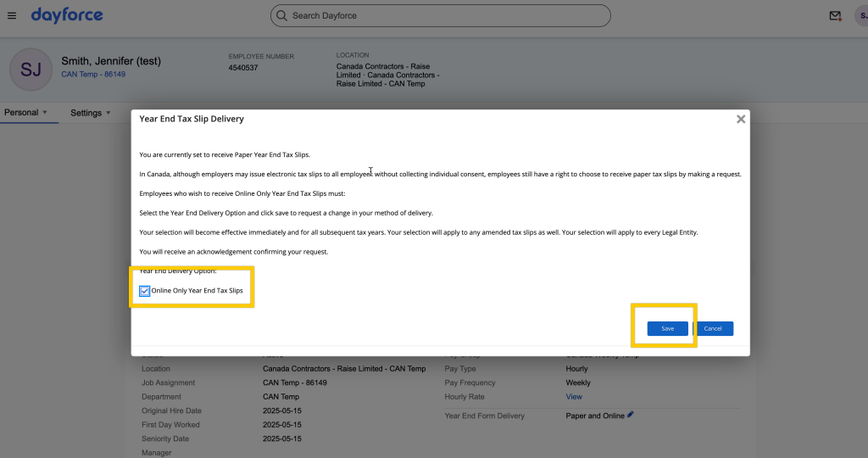Close the Year End Tax Slip Delivery dialog
The height and width of the screenshot is (458, 868).
(741, 120)
